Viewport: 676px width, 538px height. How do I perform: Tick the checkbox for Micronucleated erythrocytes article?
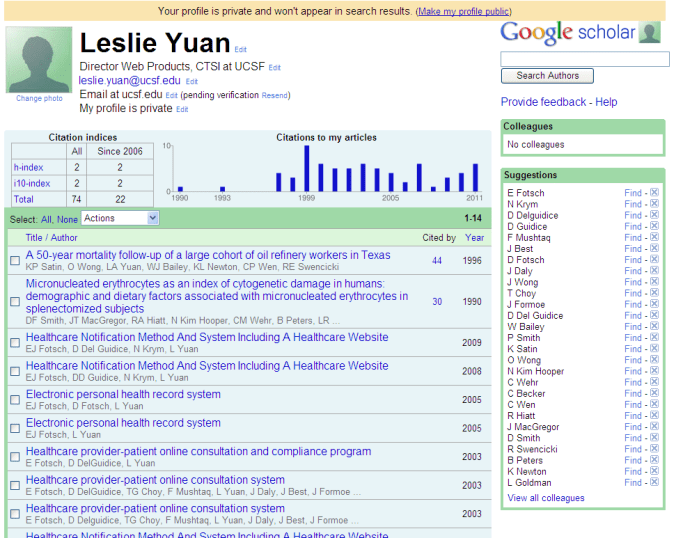15,301
